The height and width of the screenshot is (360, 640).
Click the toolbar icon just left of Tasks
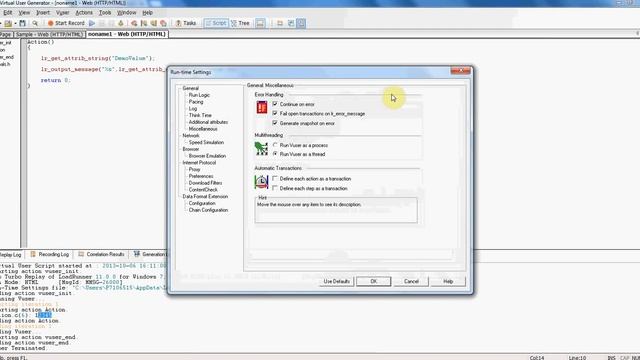164,23
